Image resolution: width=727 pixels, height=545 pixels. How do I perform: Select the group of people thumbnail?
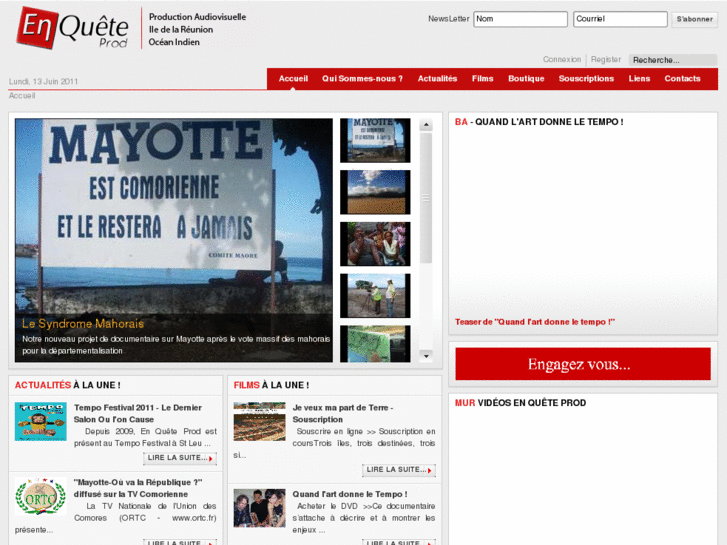(375, 244)
